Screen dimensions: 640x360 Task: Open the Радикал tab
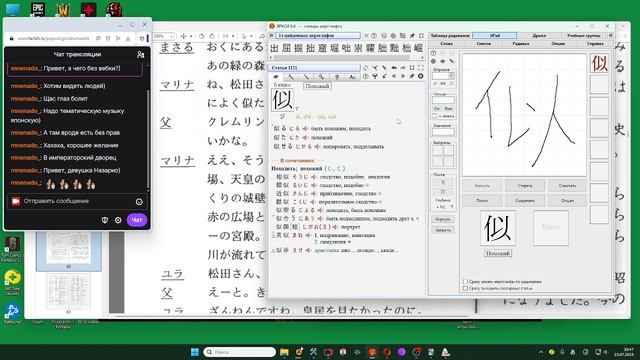tap(521, 43)
